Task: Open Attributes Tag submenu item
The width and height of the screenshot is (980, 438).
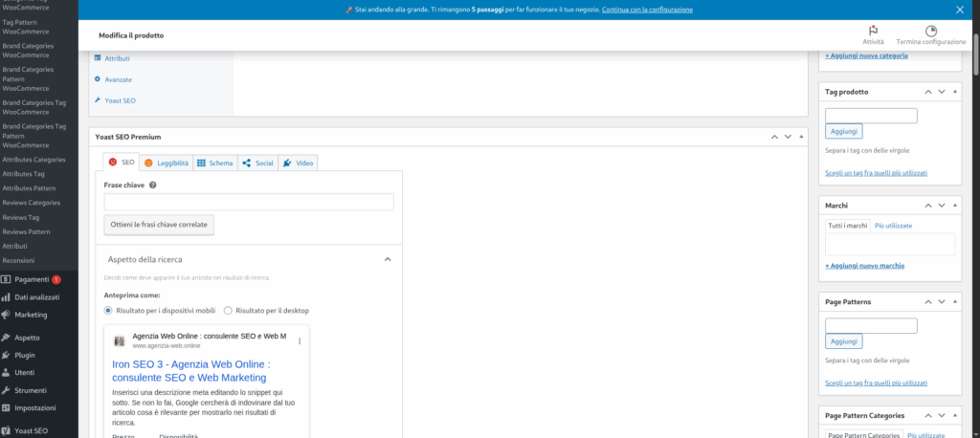Action: [x=23, y=174]
